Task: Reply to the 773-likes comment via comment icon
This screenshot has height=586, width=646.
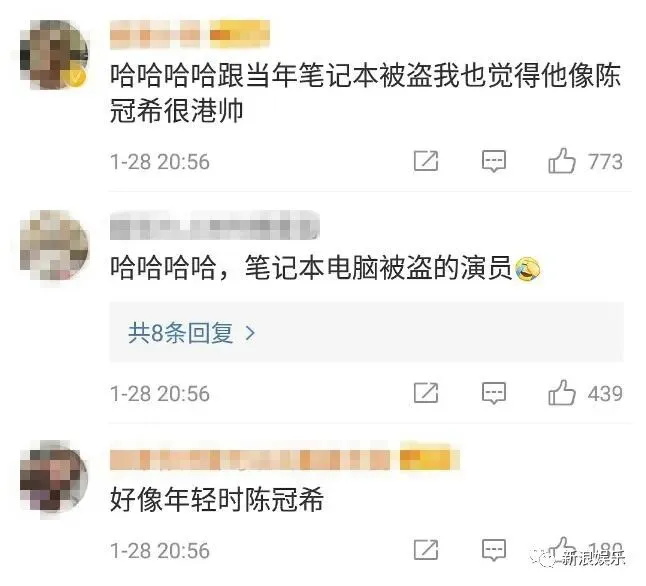Action: point(494,161)
